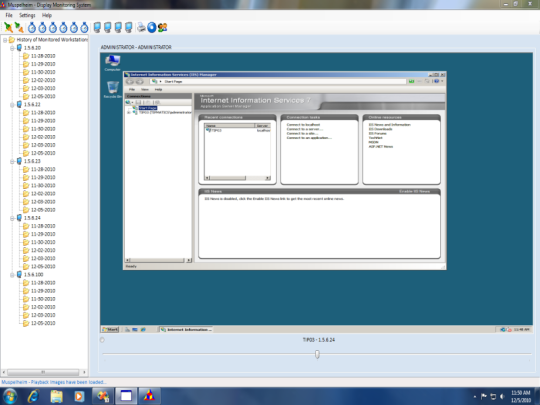Open Windows Media Player from taskbar

point(79,396)
